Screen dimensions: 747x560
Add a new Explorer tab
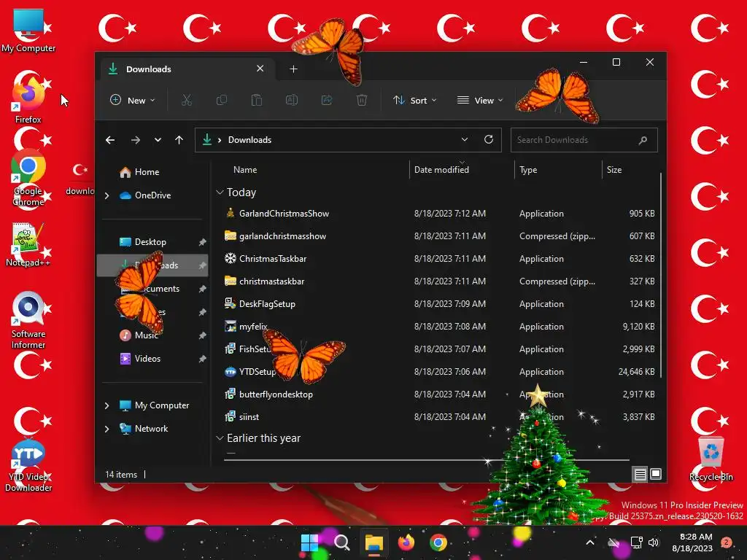pos(293,69)
